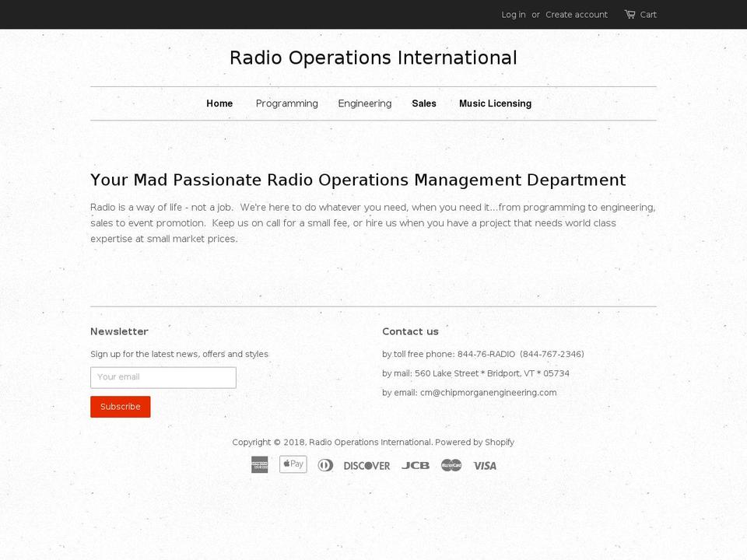Open the Programming menu item
Screen dimensions: 747x560
tap(287, 103)
